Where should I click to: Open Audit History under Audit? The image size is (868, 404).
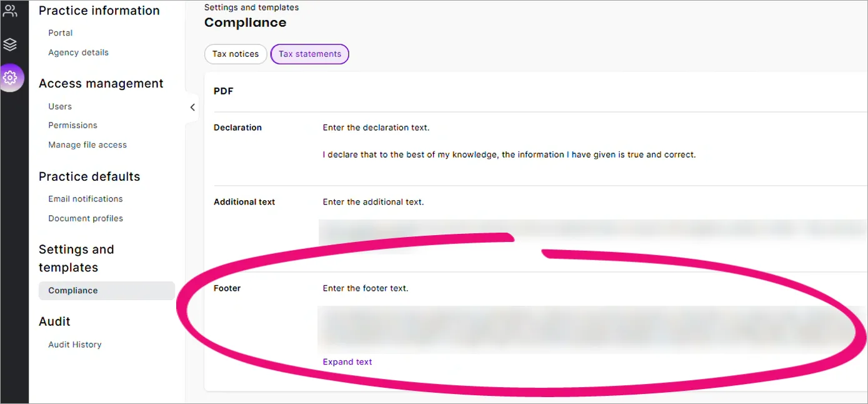tap(74, 344)
